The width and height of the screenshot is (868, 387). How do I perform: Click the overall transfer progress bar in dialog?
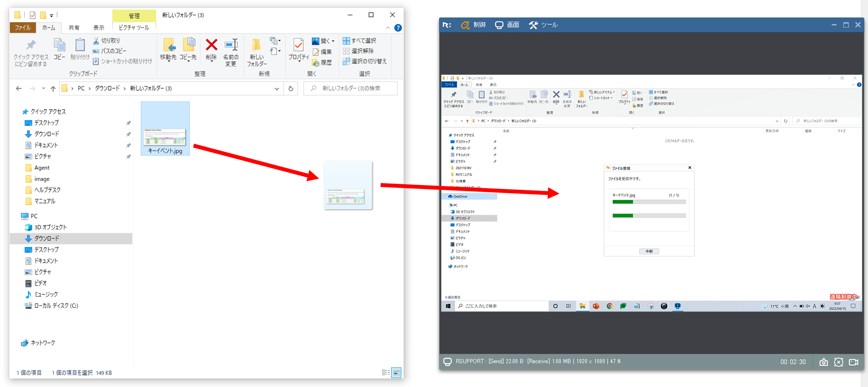click(649, 216)
